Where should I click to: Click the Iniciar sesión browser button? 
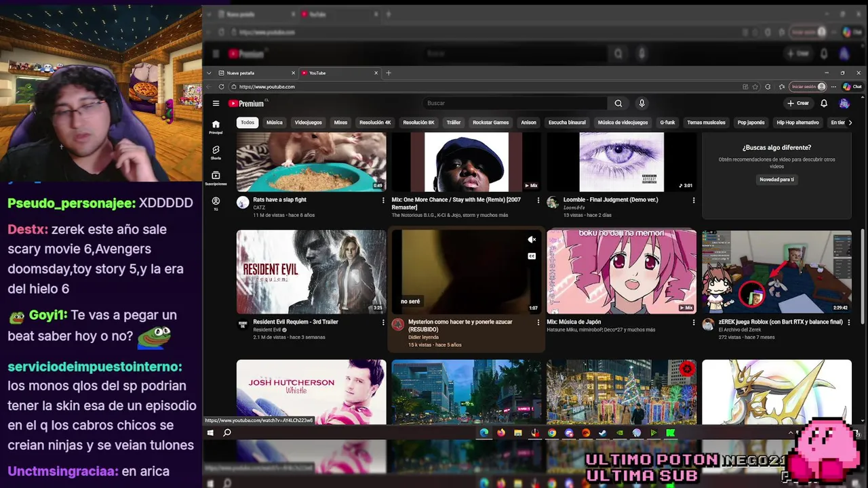tap(808, 87)
